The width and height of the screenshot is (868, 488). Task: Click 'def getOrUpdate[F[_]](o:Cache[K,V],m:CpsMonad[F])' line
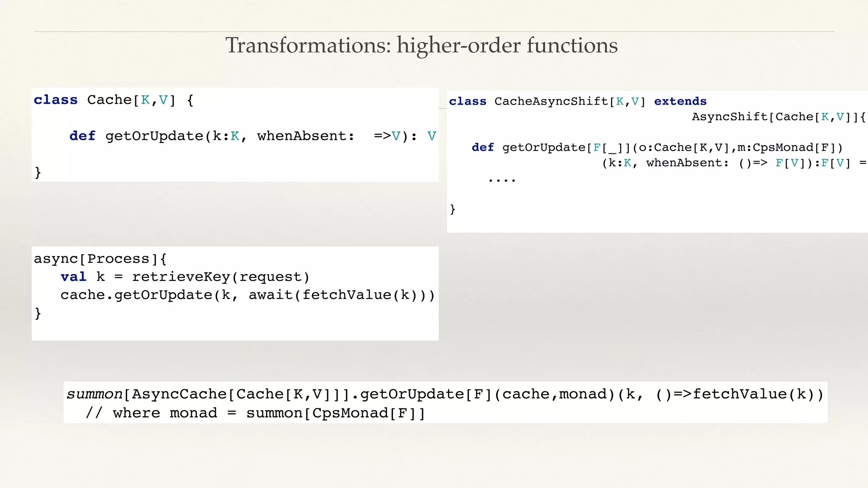[657, 148]
